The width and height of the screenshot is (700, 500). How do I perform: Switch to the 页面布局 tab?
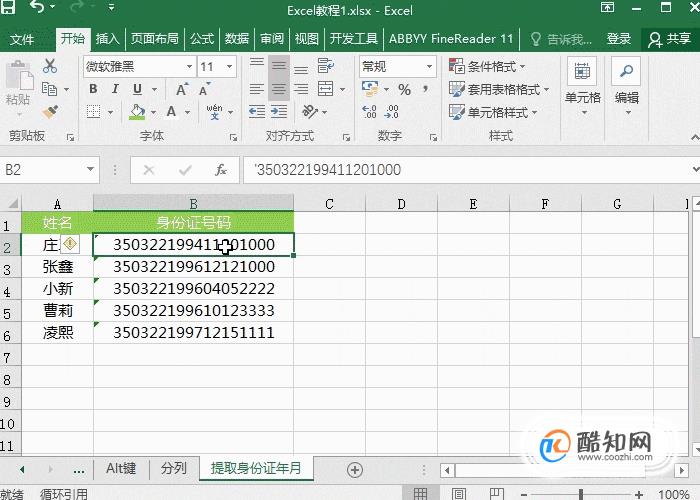[x=154, y=39]
